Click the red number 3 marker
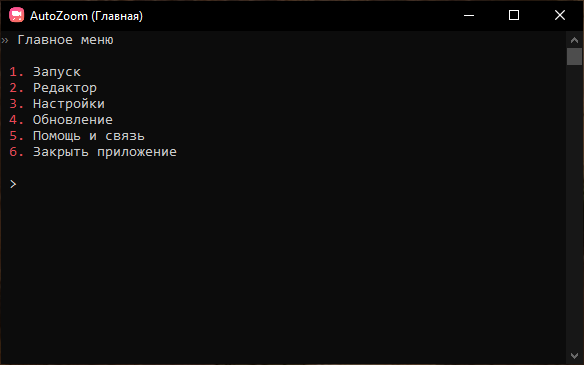Viewport: 584px width, 365px height. [16, 104]
